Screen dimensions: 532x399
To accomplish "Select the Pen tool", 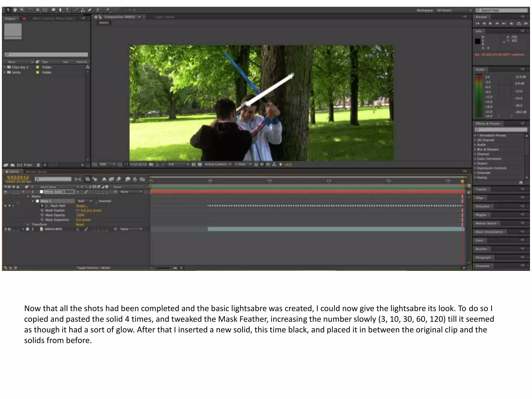I will (x=60, y=10).
